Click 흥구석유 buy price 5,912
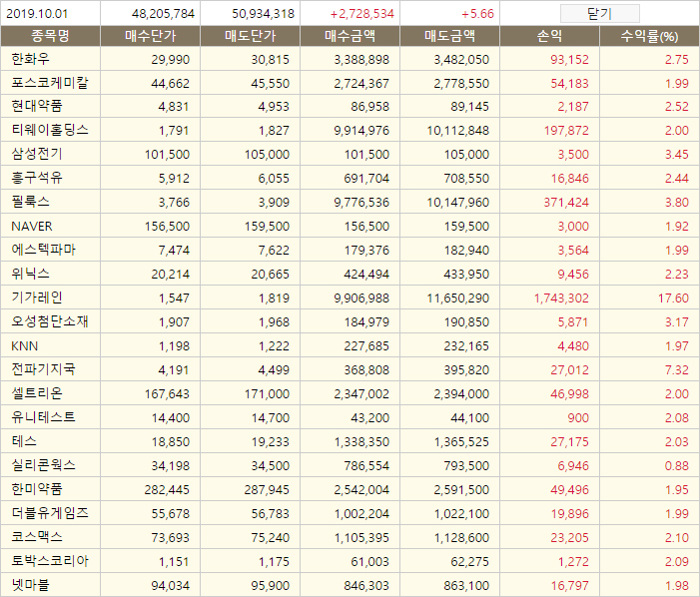Image resolution: width=700 pixels, height=597 pixels. click(174, 179)
